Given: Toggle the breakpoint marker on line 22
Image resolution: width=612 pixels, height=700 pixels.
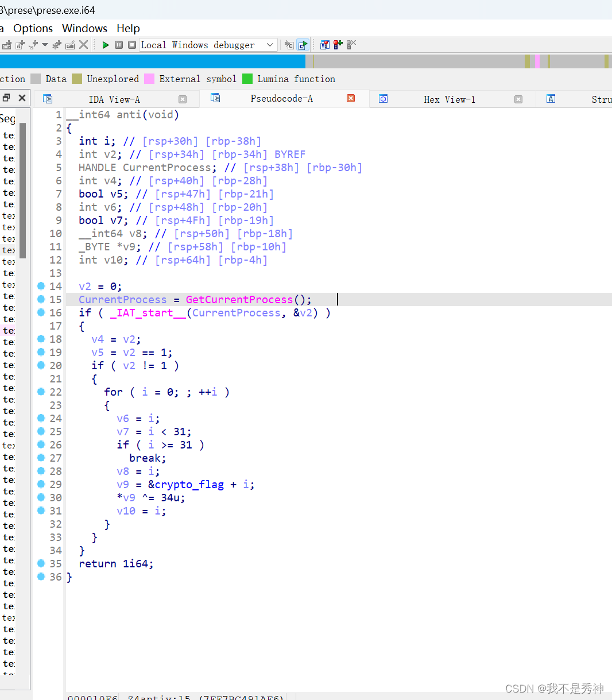Looking at the screenshot, I should coord(41,392).
